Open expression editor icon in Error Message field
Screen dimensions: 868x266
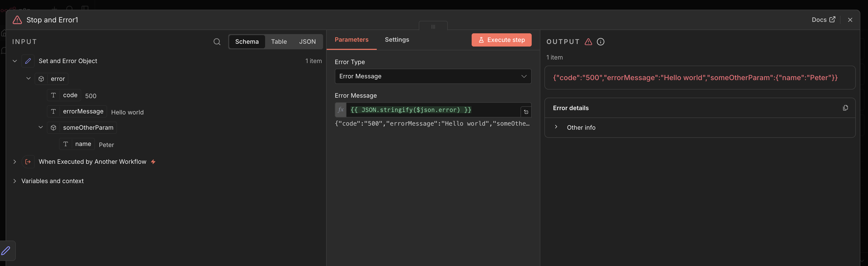pos(526,112)
